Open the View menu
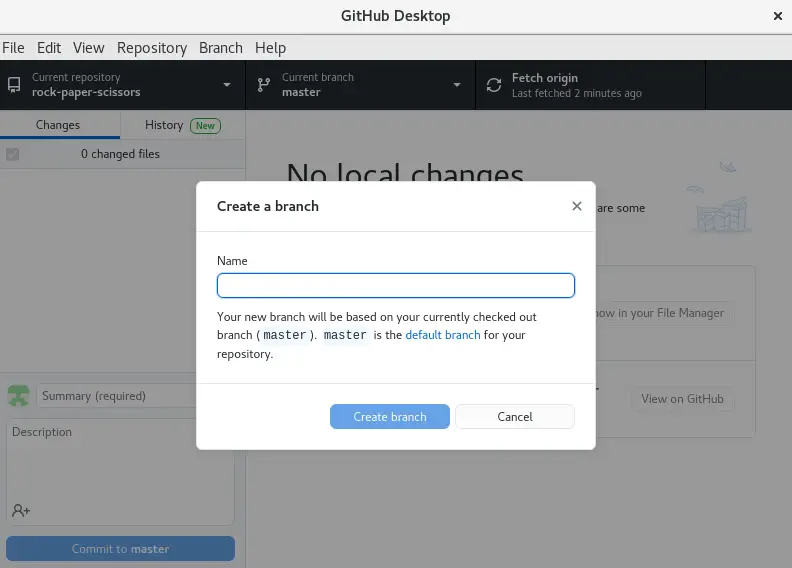The image size is (792, 568). 89,48
